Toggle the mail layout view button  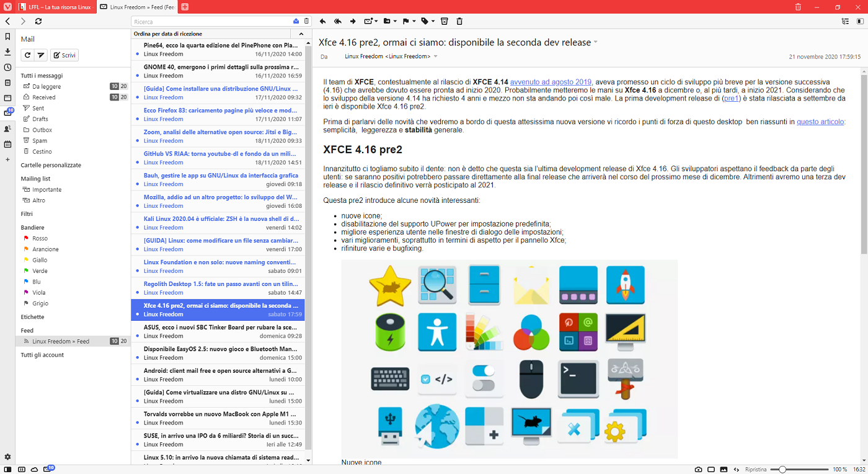pyautogui.click(x=859, y=21)
